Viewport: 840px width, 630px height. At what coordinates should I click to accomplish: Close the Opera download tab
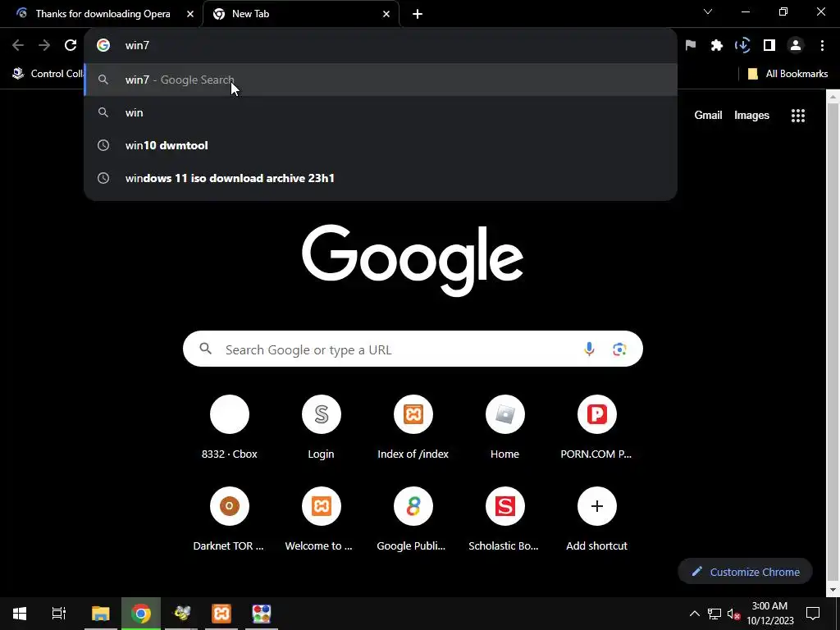(x=190, y=14)
